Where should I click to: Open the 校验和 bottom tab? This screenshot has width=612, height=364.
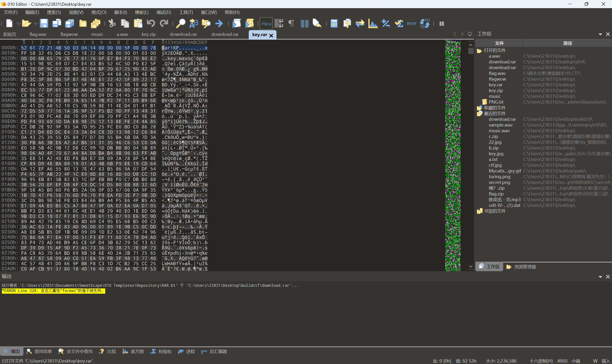(161, 352)
